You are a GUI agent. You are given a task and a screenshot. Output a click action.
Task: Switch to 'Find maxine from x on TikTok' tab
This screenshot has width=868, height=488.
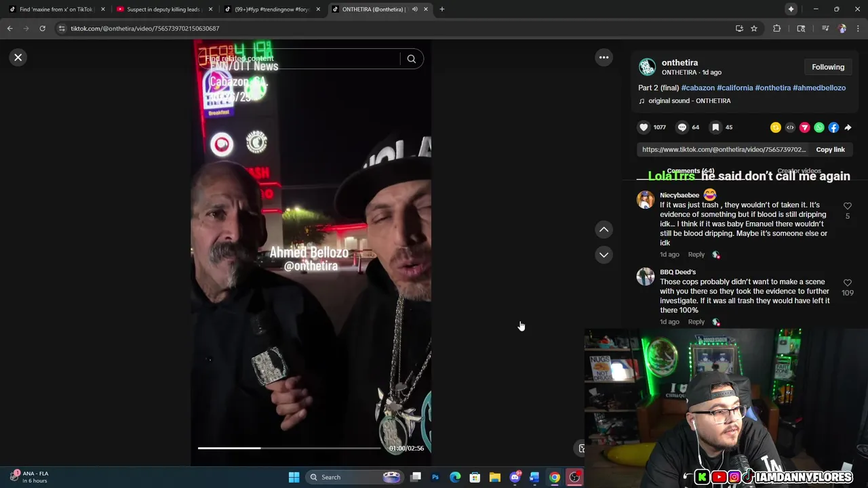pos(56,9)
